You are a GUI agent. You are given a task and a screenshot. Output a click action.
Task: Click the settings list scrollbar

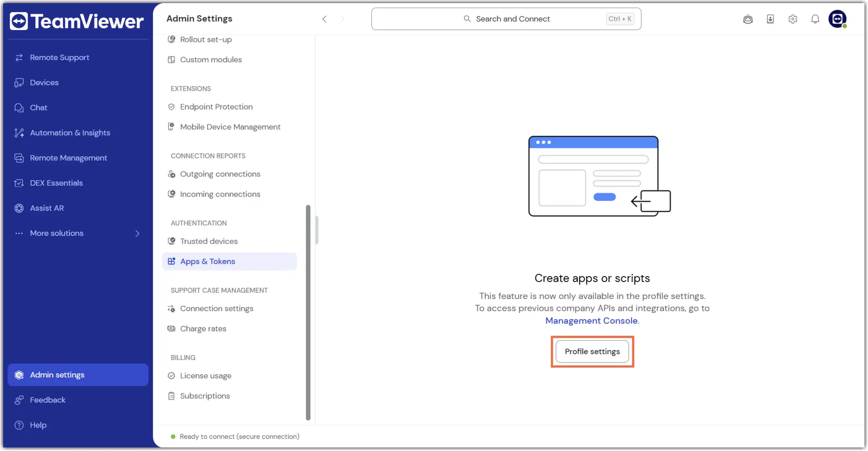coord(308,313)
